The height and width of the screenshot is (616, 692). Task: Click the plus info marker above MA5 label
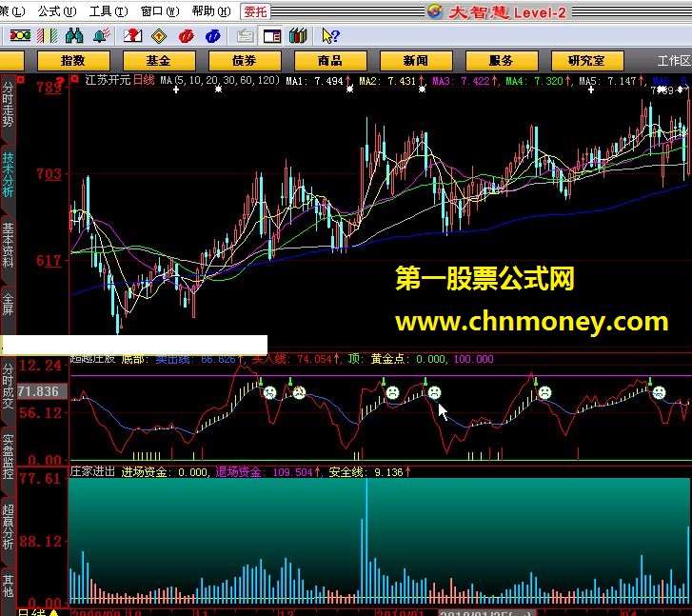(x=591, y=90)
